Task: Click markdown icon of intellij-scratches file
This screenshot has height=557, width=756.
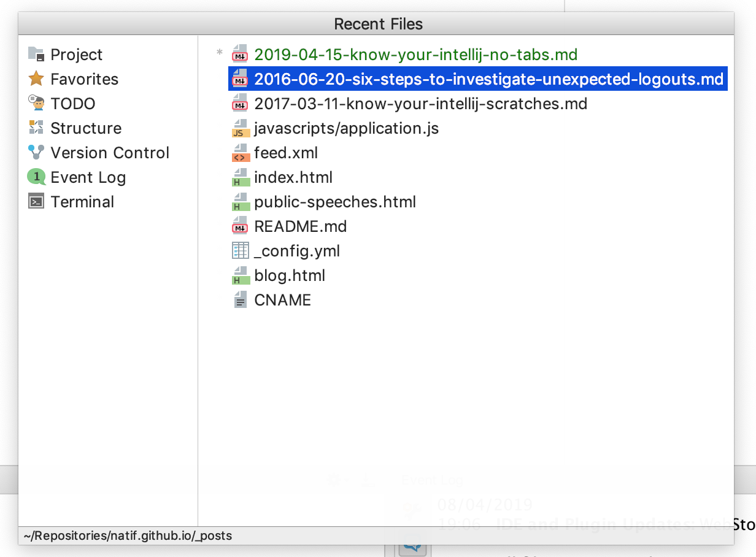Action: point(240,104)
